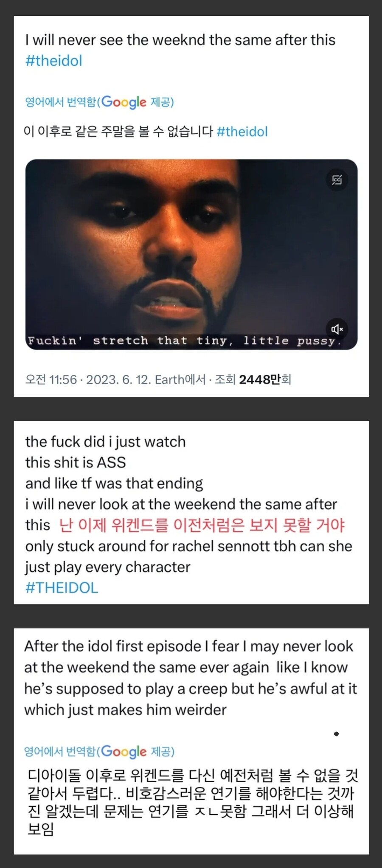Click the Google logo in first translation notice
This screenshot has width=382, height=868.
click(124, 102)
